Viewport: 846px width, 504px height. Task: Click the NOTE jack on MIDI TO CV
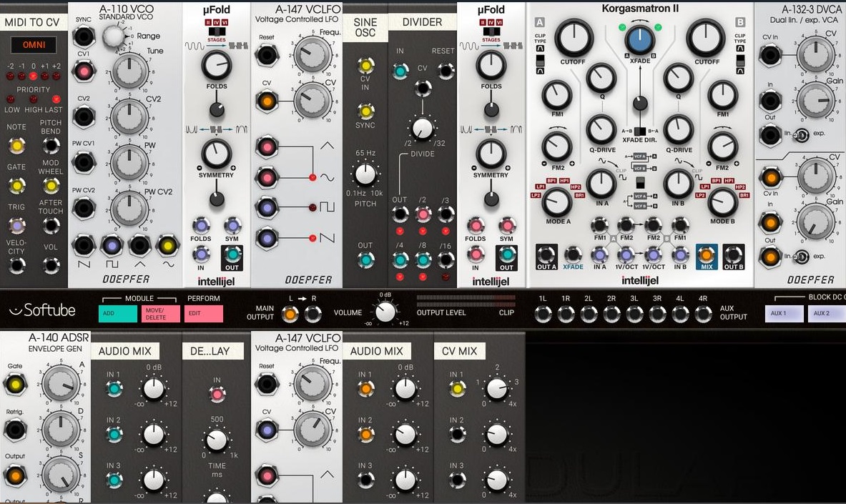(16, 146)
